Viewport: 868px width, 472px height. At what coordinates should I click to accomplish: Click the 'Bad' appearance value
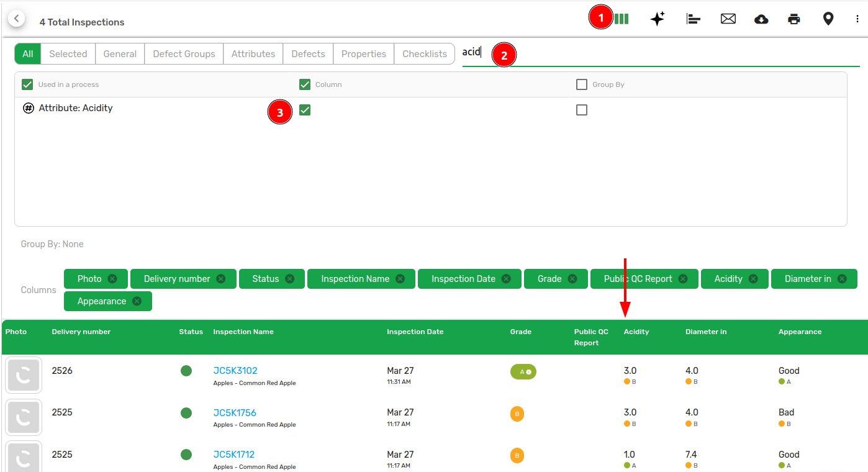pyautogui.click(x=787, y=412)
